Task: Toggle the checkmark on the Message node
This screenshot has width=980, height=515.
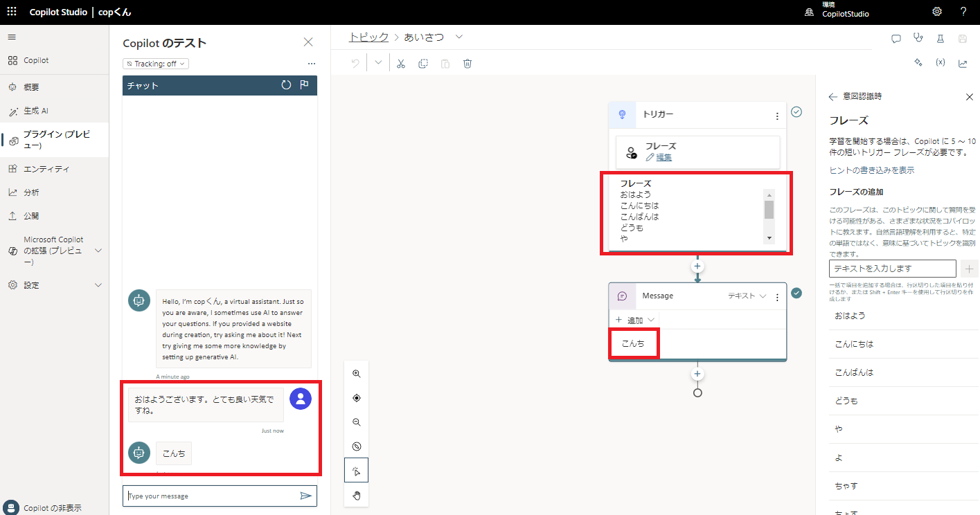Action: (x=796, y=292)
